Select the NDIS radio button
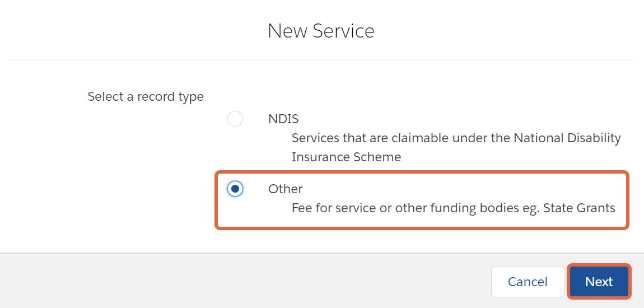The image size is (644, 308). click(x=235, y=119)
